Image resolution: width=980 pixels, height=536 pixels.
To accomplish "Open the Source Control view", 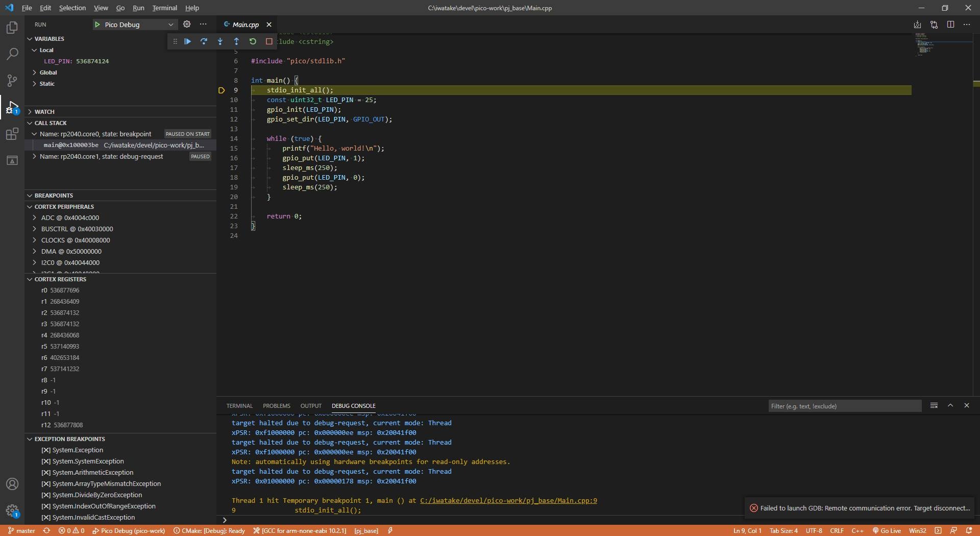I will coord(12,81).
